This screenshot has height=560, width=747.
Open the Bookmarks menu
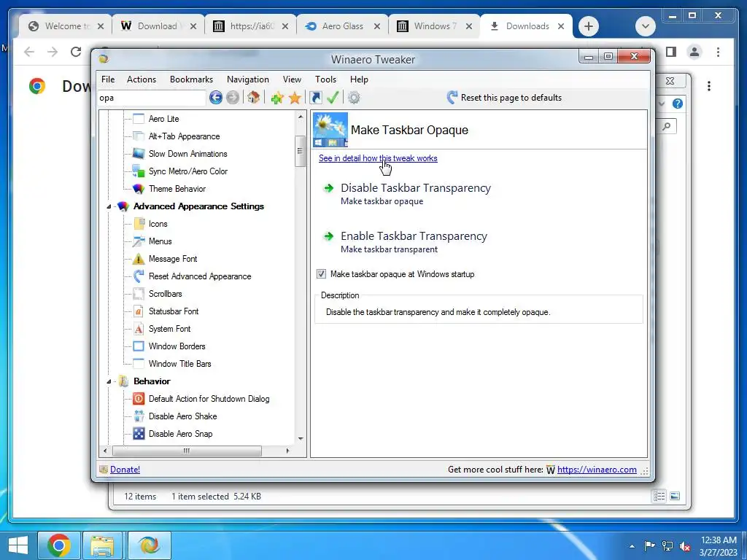tap(192, 79)
